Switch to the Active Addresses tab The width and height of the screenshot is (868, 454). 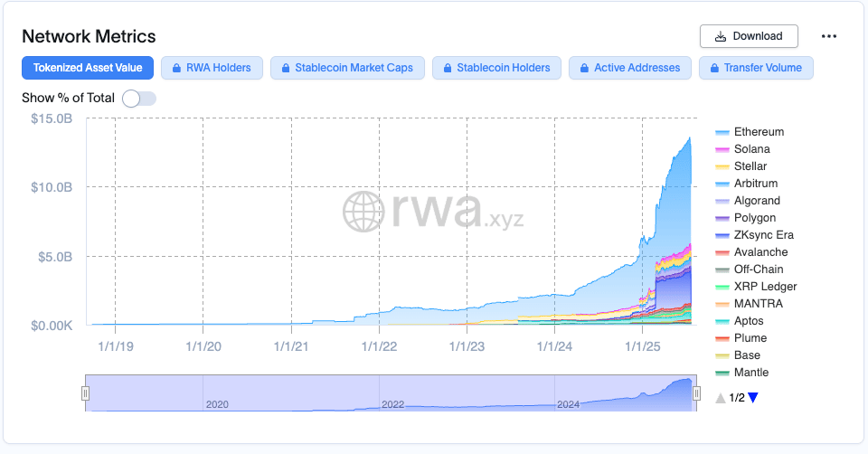coord(630,68)
